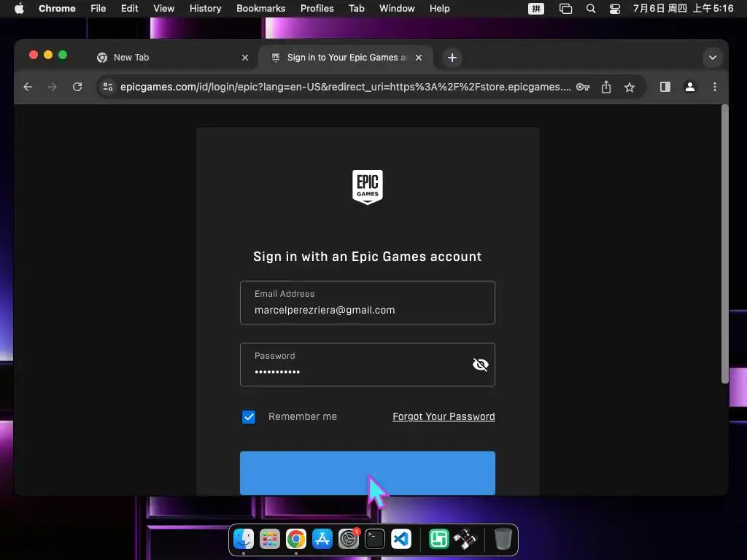View site information icon in address bar
This screenshot has height=560, width=747.
click(x=108, y=87)
